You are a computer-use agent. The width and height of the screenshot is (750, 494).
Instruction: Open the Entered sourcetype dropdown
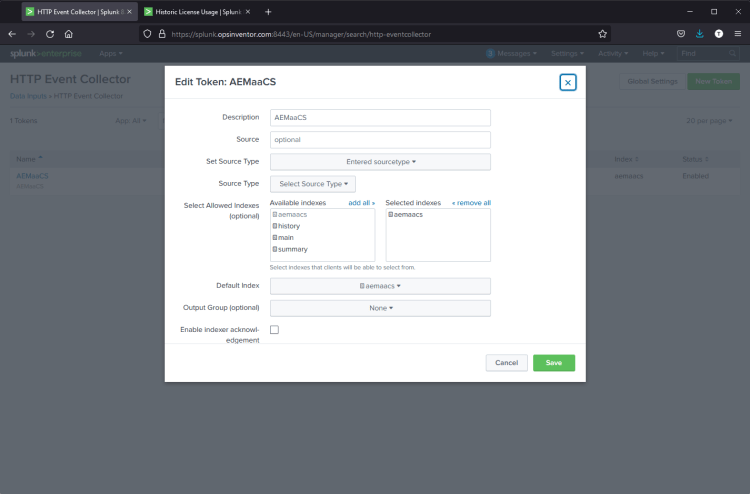tap(380, 162)
